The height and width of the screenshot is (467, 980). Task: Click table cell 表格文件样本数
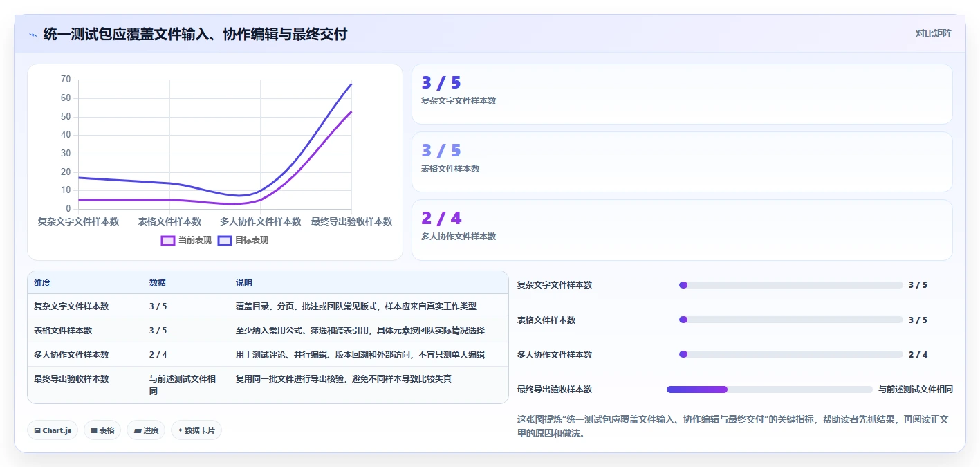(63, 331)
